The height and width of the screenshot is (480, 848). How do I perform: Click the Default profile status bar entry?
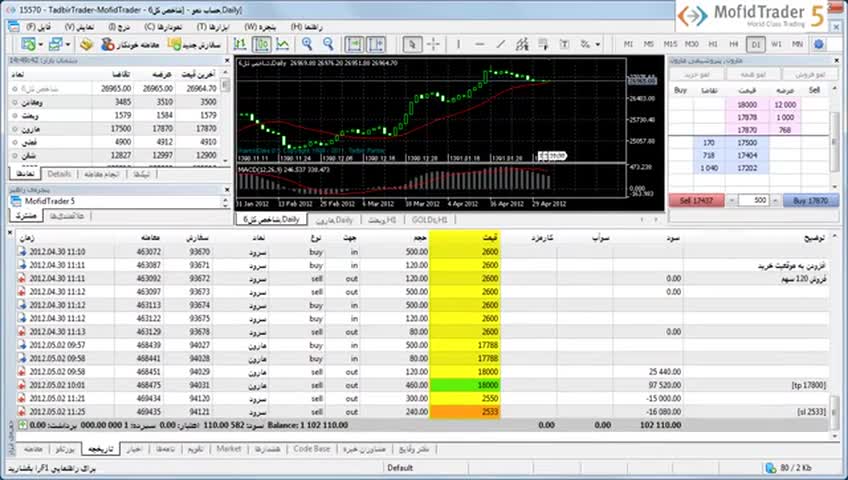pyautogui.click(x=400, y=468)
